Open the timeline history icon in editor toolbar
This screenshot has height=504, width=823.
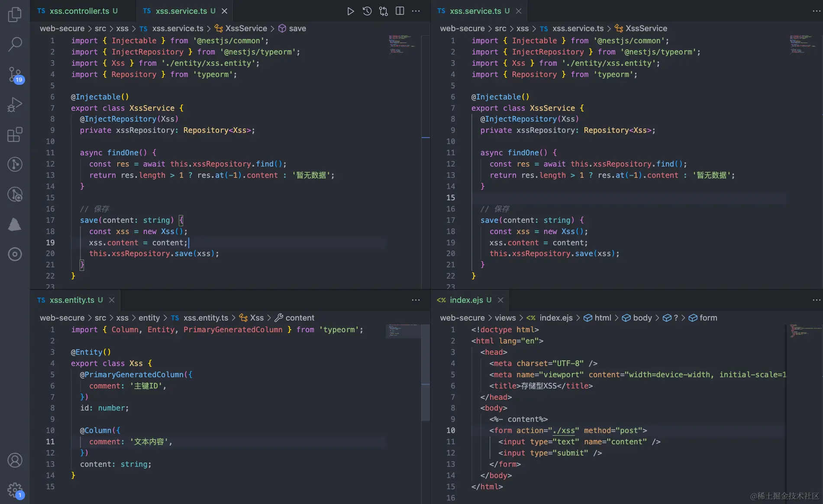click(x=367, y=11)
